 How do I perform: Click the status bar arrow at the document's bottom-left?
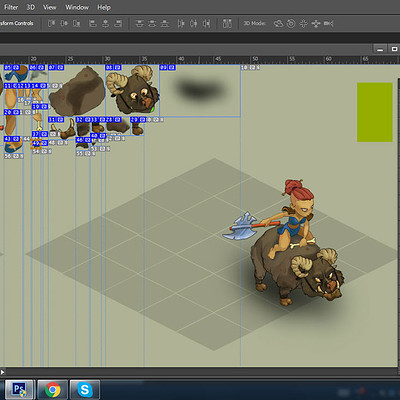coord(3,372)
